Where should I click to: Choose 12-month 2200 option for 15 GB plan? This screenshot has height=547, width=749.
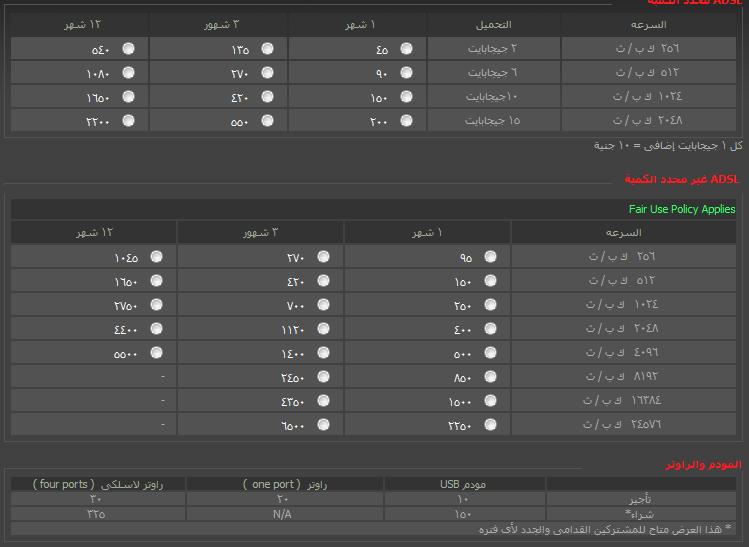128,120
